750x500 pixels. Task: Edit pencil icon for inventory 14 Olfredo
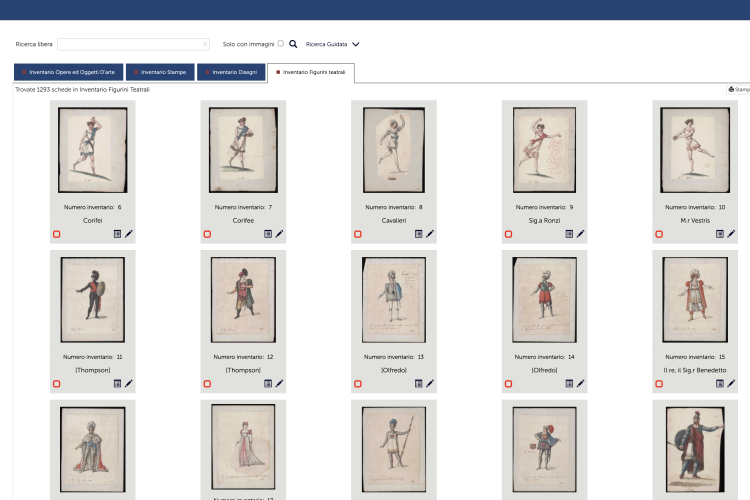click(581, 384)
